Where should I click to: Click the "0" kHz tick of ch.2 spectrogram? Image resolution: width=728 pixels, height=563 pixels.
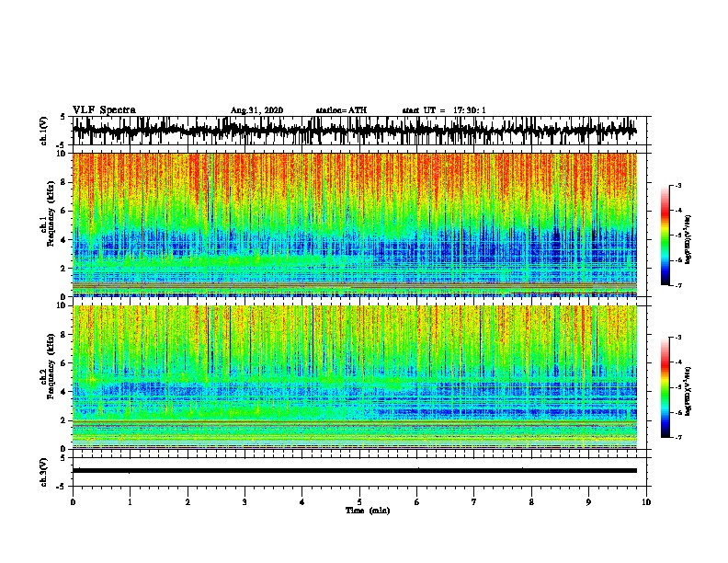tap(65, 449)
